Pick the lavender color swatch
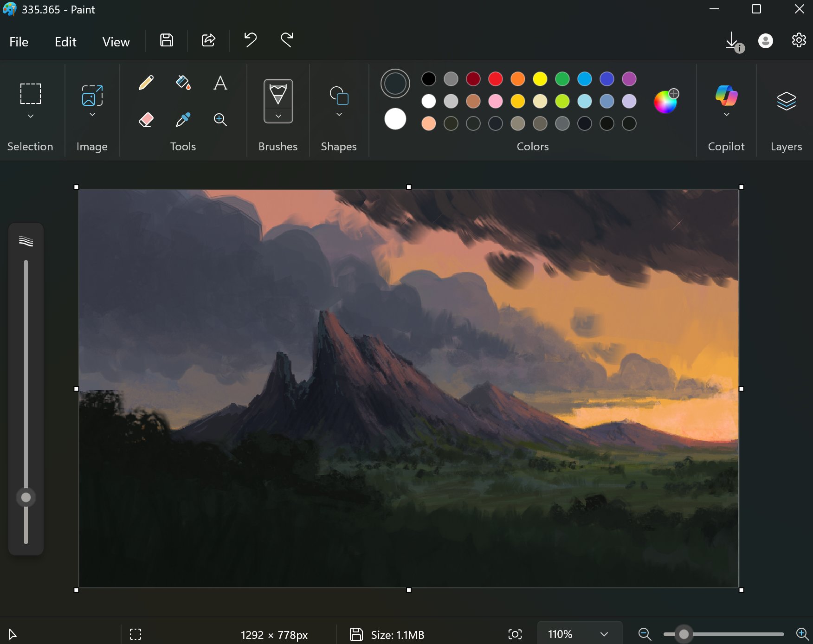 pos(629,101)
